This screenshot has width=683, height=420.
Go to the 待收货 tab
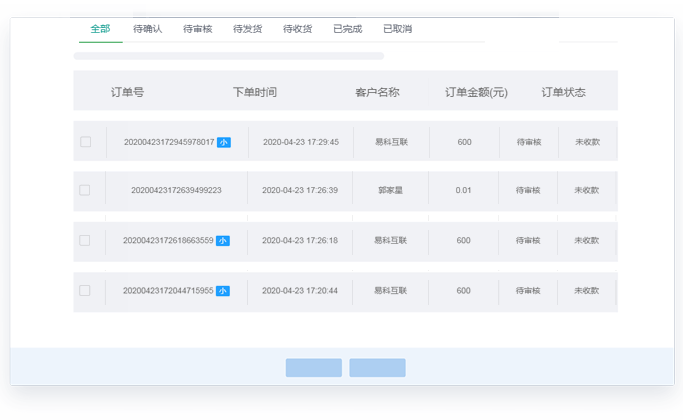298,29
